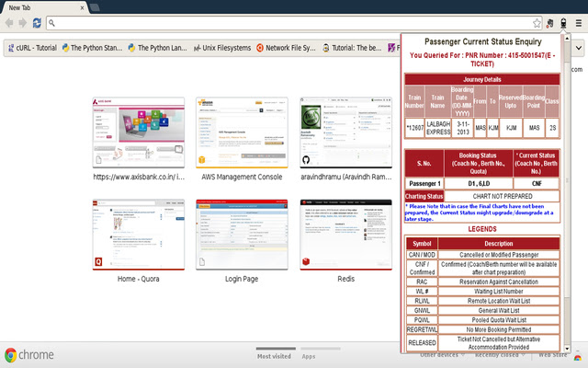Viewport: 588px width, 368px height.
Task: Close the New Tab tab
Action: [82, 7]
